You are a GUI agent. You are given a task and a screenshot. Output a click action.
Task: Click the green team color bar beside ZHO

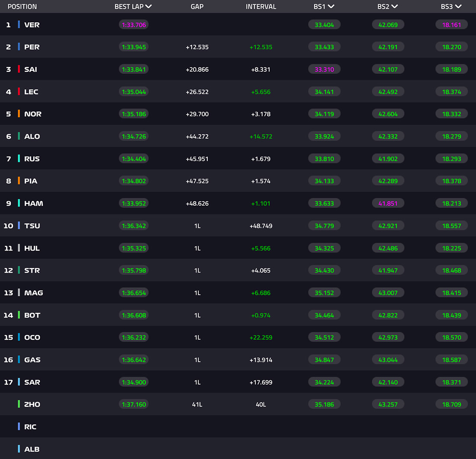[x=19, y=404]
